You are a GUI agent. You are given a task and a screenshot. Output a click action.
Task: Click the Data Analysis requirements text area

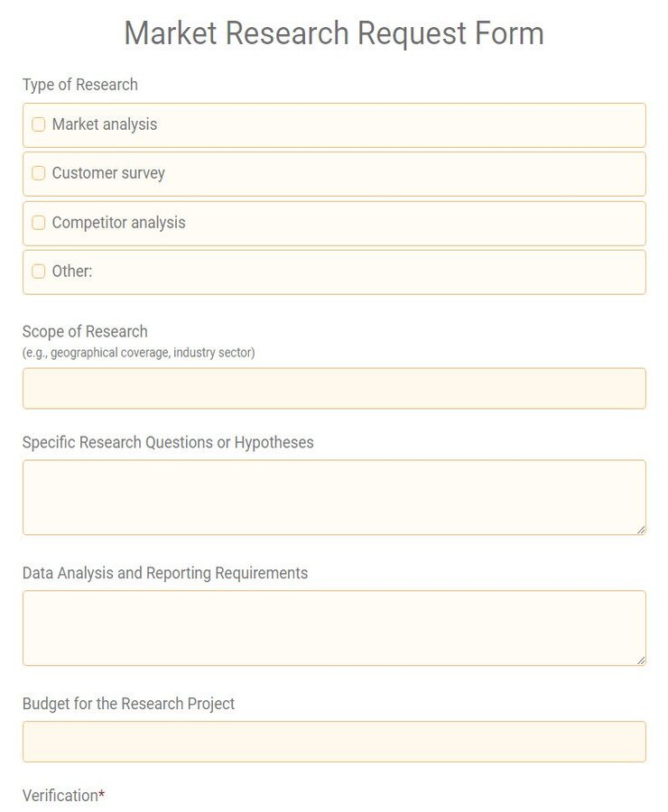click(334, 627)
